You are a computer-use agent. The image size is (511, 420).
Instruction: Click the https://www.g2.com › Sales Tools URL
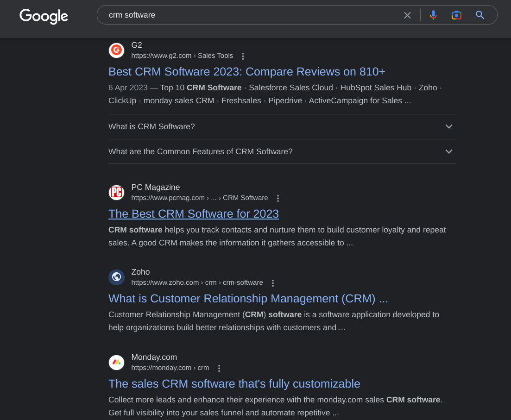tap(182, 56)
